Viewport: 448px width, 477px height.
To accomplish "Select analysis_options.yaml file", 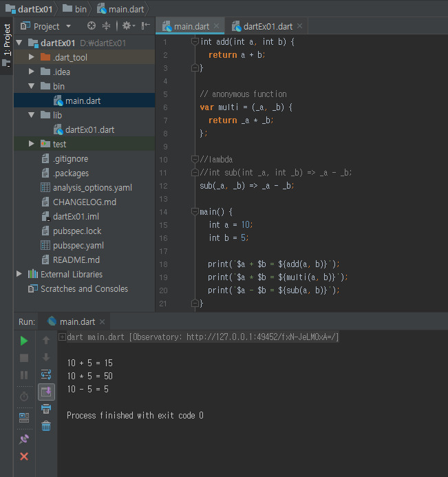I will click(84, 187).
